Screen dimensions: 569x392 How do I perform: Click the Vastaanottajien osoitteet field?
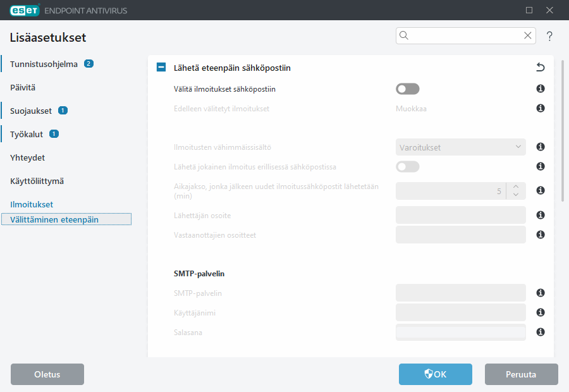pyautogui.click(x=460, y=235)
